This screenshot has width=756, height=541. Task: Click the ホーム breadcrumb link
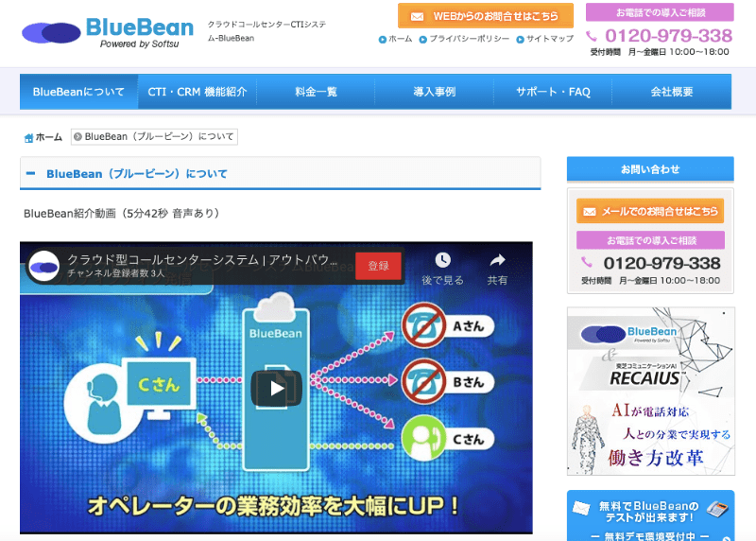[49, 137]
